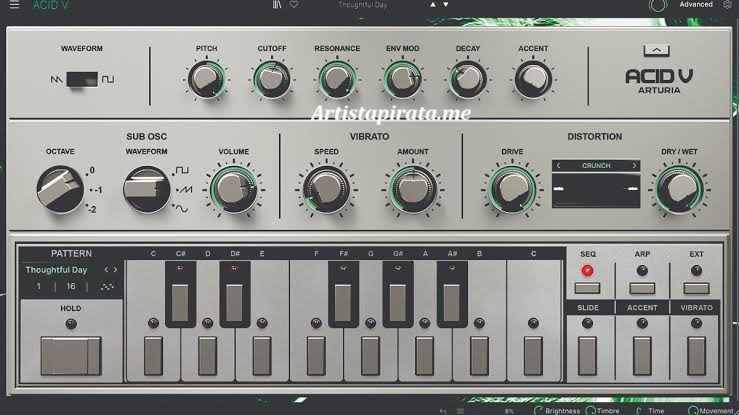Click the Sub Osc Octave selector knob
This screenshot has width=739, height=415.
[x=60, y=189]
